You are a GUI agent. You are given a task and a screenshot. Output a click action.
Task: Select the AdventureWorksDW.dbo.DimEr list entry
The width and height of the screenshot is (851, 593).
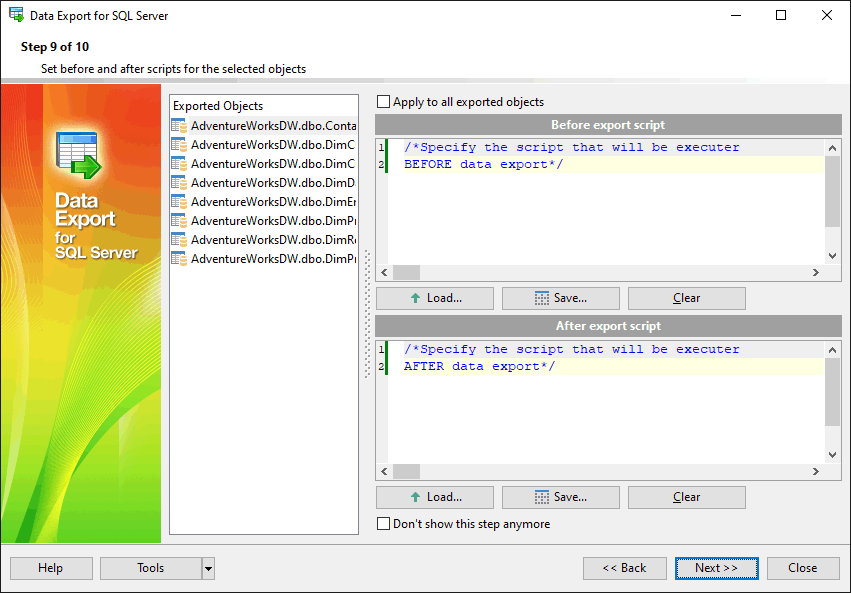273,202
